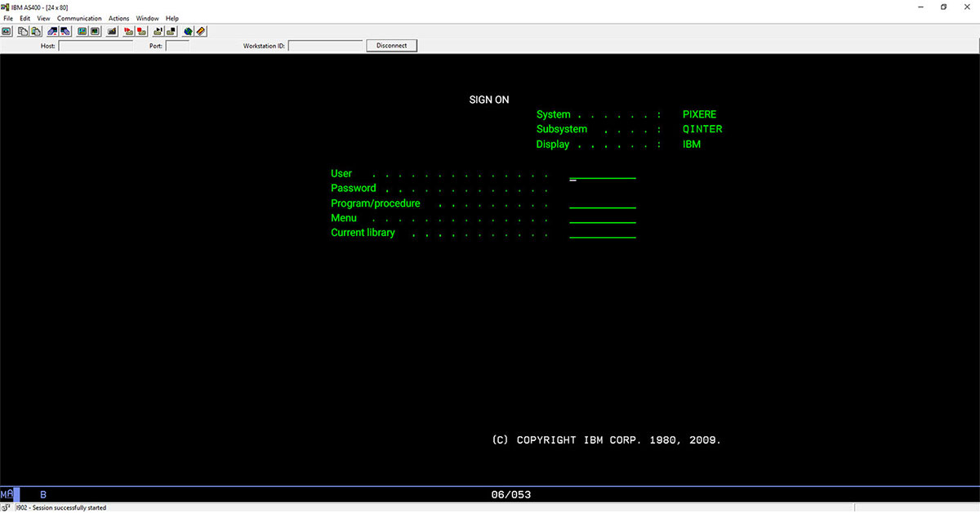Click the IBM AS400 title bar app icon
The image size is (980, 513).
coord(6,7)
